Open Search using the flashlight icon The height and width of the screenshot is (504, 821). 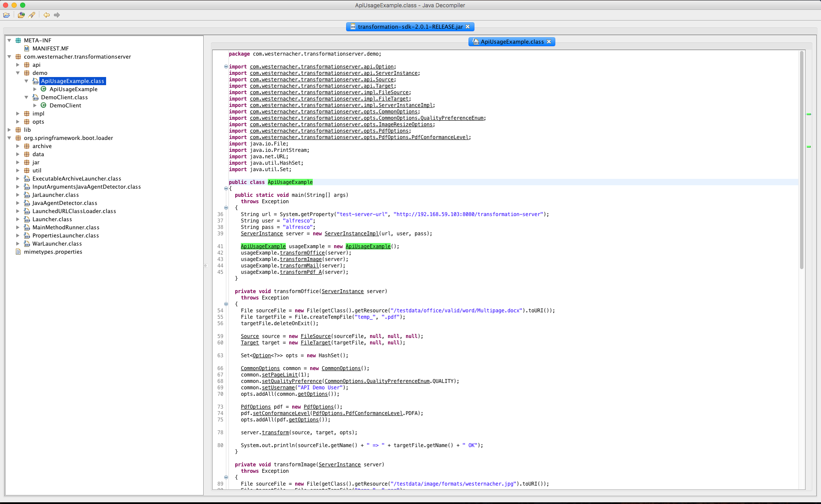pos(32,15)
